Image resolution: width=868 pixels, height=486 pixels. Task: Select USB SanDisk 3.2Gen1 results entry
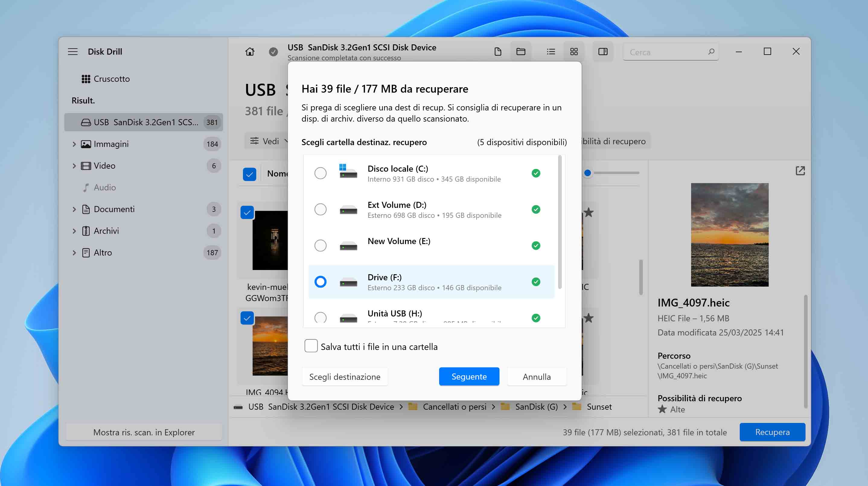coord(144,122)
